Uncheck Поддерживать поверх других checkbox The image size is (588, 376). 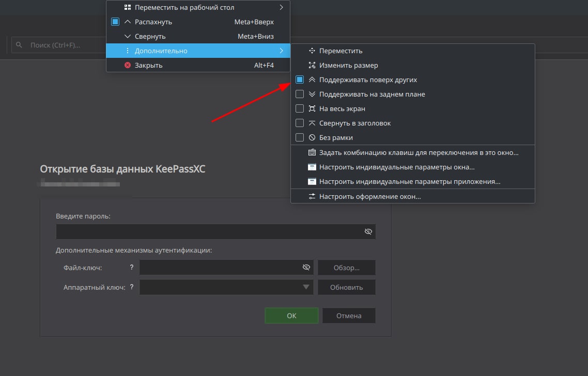300,80
